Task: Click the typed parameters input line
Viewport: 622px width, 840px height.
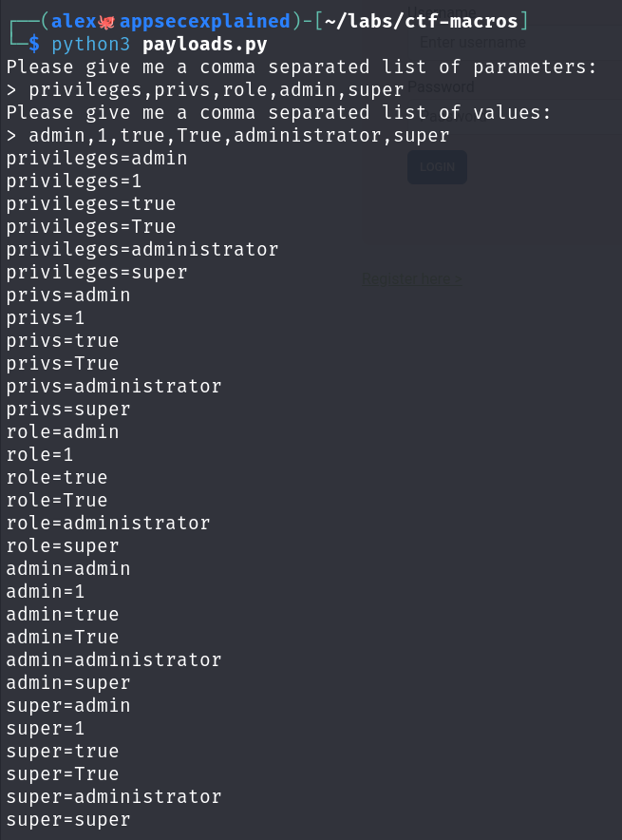Action: point(217,90)
